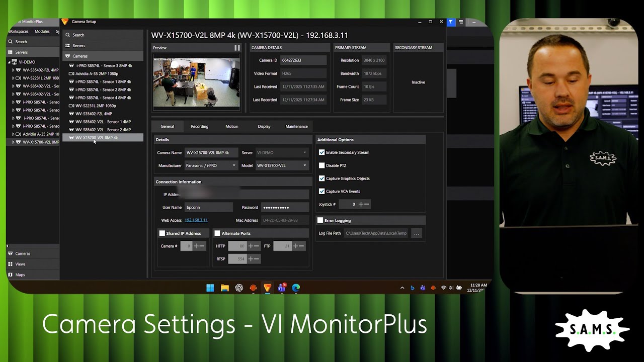Screen dimensions: 644x362
Task: Expand WV-S35402-F2L 4MP in VI MonitorPlus tree
Action: (14, 70)
